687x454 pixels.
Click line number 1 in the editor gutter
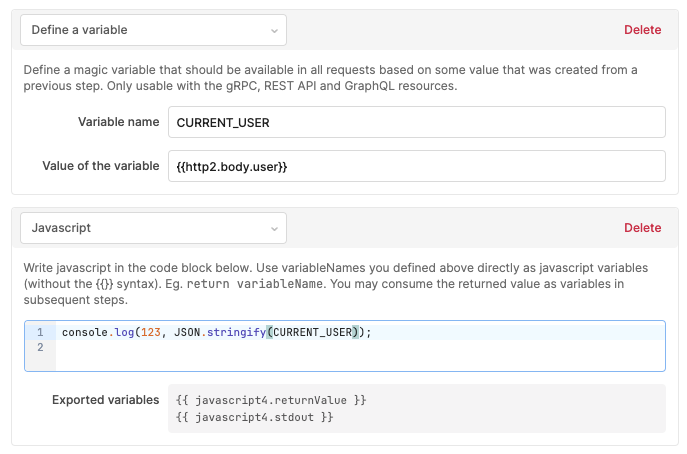(x=40, y=332)
